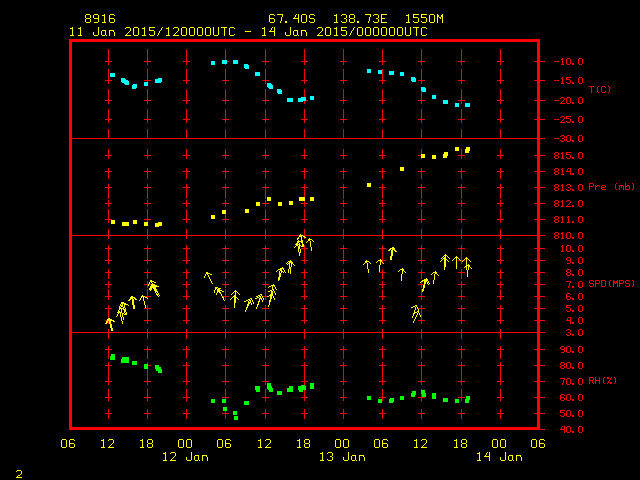Click the 815.0 pressure tick label
The height and width of the screenshot is (480, 640).
pyautogui.click(x=569, y=156)
